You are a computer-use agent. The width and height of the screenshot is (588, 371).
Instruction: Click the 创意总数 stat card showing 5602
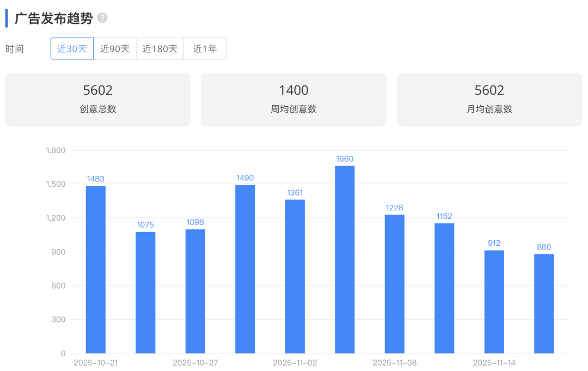click(98, 99)
